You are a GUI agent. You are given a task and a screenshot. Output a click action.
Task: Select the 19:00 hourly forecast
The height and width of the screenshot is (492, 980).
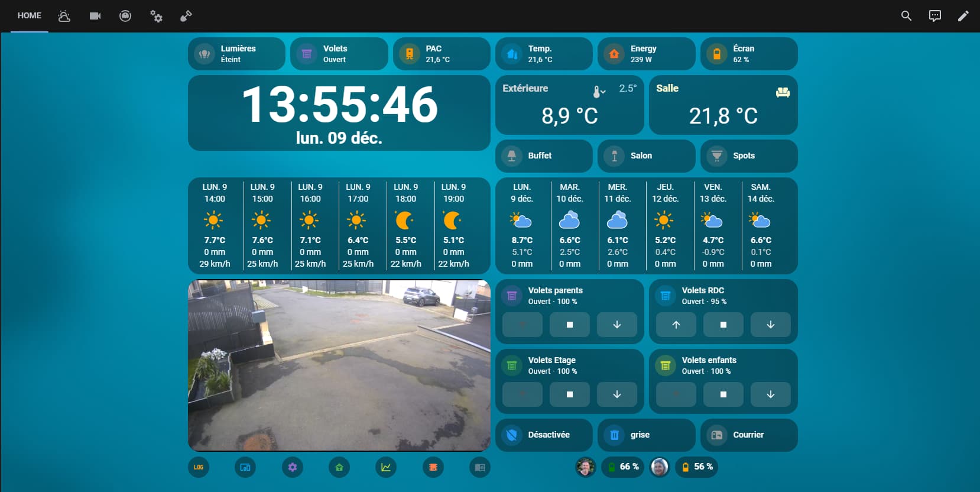pyautogui.click(x=453, y=225)
